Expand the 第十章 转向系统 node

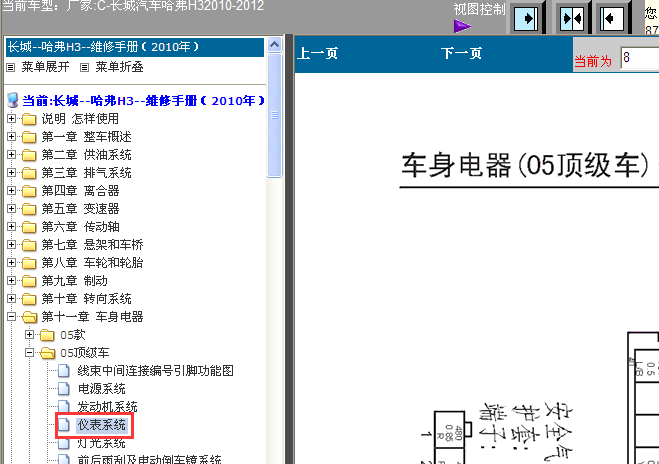pos(11,299)
